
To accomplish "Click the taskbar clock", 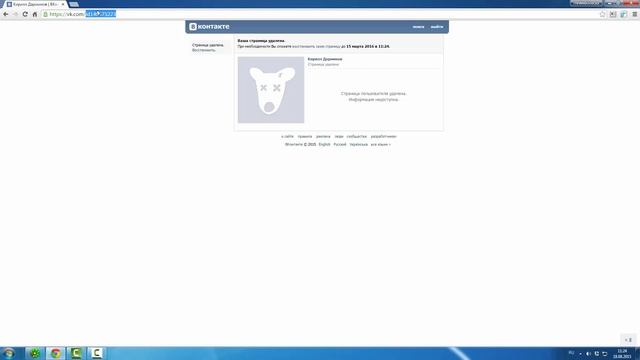I will point(622,353).
